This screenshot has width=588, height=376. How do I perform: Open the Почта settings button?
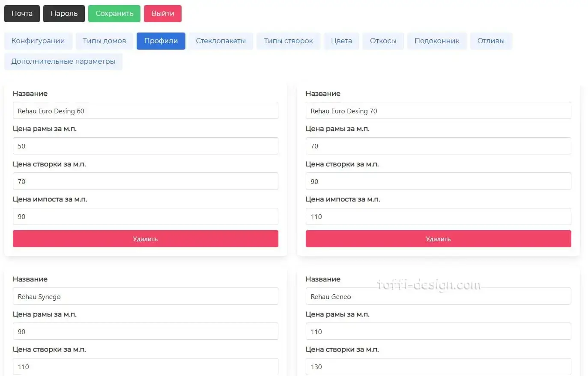22,13
